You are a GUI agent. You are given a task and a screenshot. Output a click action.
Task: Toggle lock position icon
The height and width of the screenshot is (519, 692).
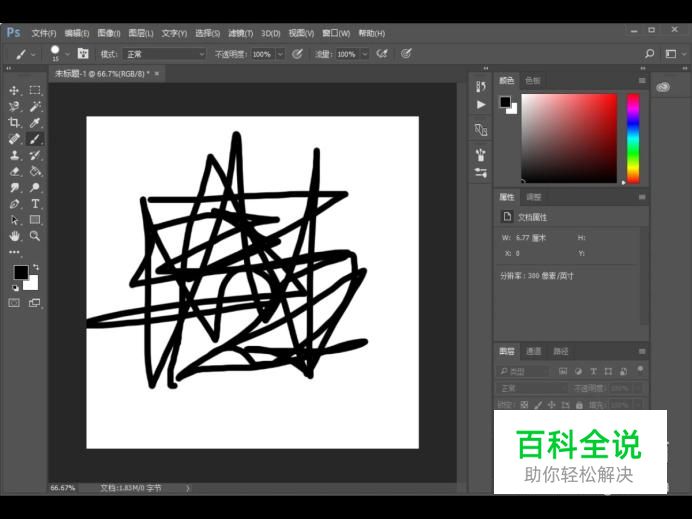(x=552, y=404)
